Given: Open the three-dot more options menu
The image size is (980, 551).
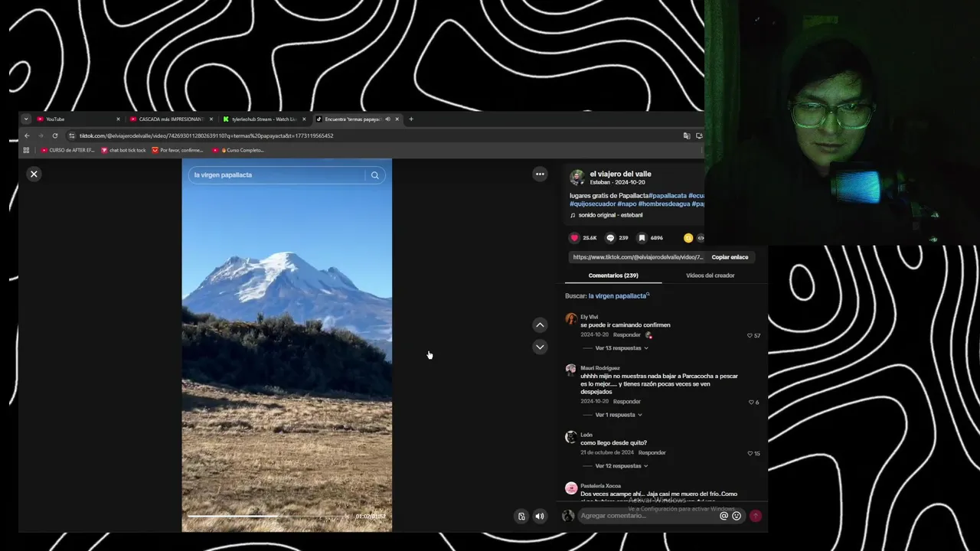Looking at the screenshot, I should (x=540, y=174).
